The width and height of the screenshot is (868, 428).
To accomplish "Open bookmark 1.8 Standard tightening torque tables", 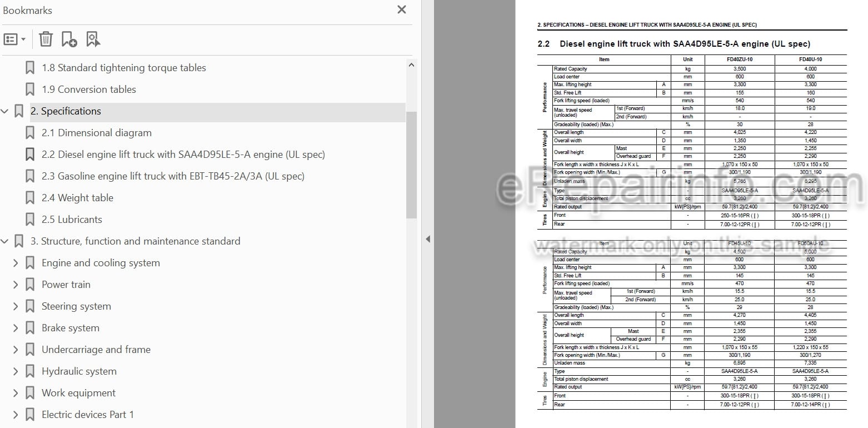I will click(x=124, y=68).
